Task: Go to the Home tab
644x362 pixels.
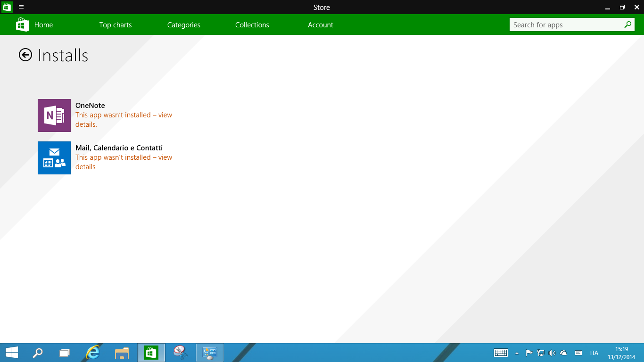Action: click(x=43, y=25)
